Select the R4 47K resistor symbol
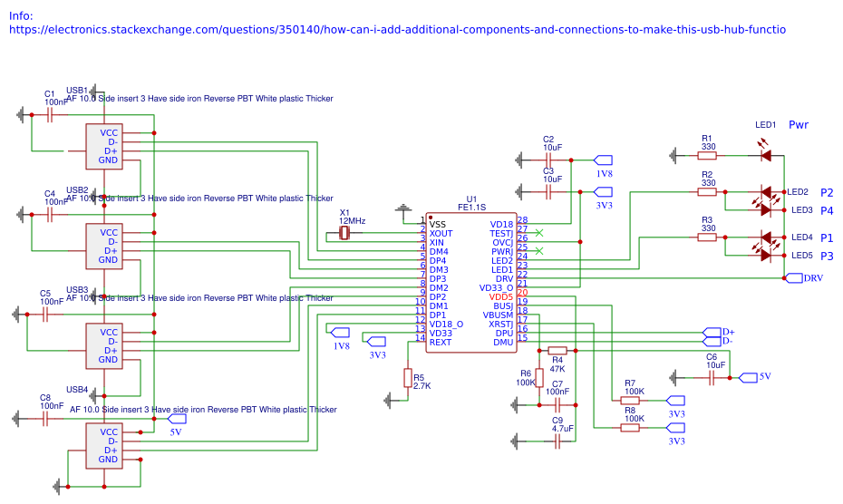Screen dimensions: 843x504 click(557, 351)
